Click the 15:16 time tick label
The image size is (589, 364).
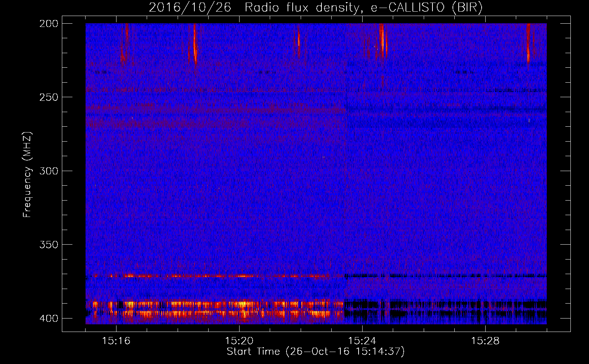click(x=116, y=341)
